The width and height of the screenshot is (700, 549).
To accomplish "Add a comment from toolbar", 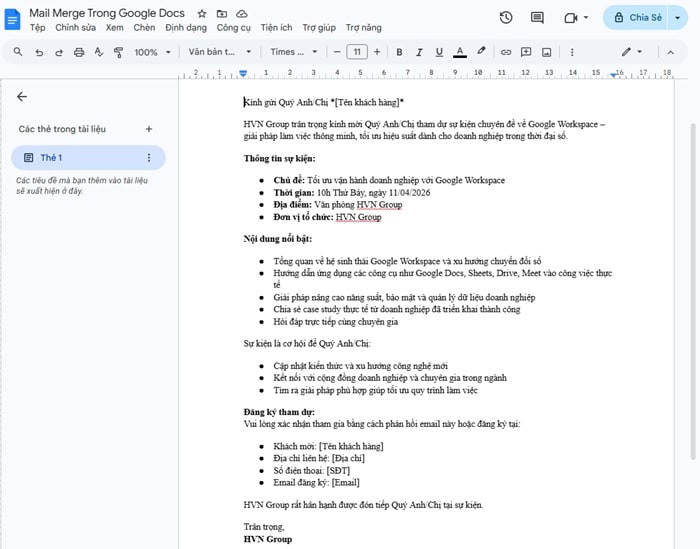I will (526, 52).
